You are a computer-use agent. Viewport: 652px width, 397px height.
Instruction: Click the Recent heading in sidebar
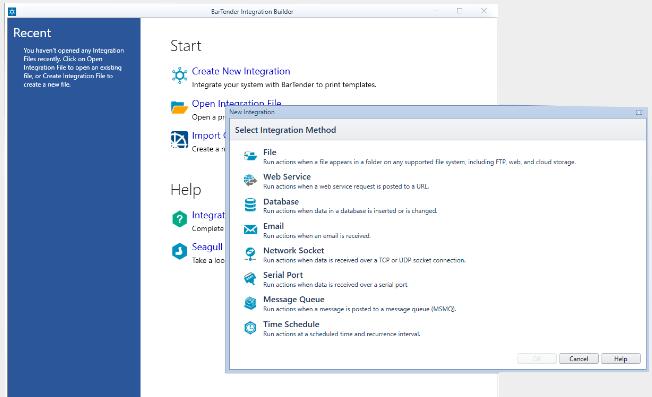coord(32,33)
